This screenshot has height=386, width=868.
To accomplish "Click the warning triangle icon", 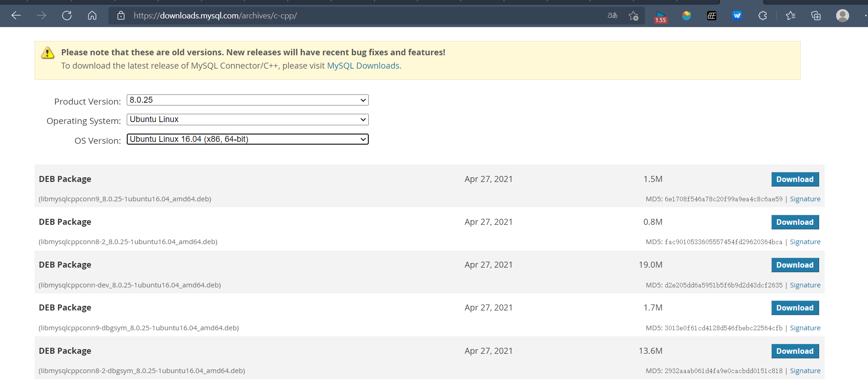I will [x=47, y=53].
